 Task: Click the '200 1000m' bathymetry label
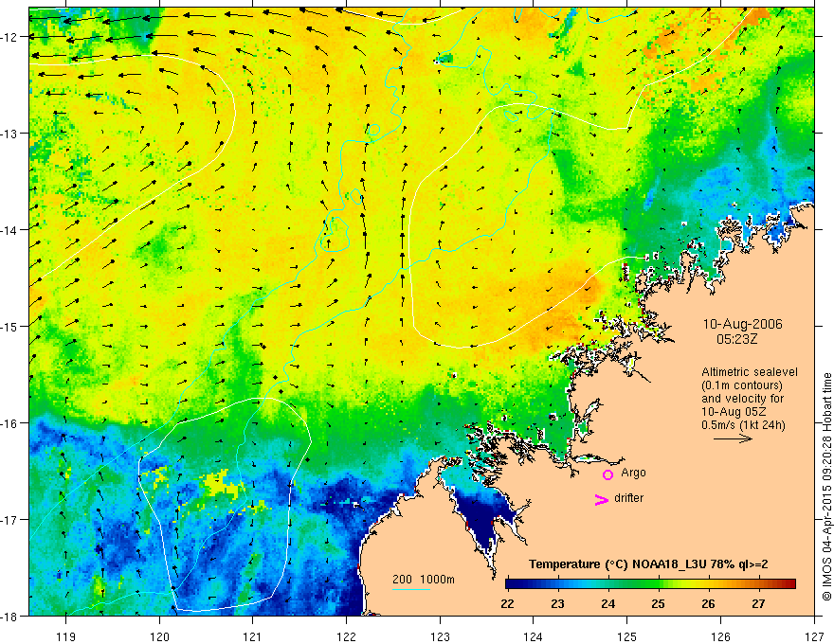tap(424, 580)
